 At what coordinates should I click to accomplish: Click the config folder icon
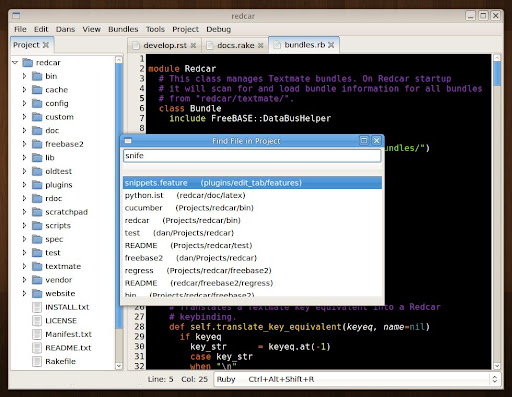[37, 103]
